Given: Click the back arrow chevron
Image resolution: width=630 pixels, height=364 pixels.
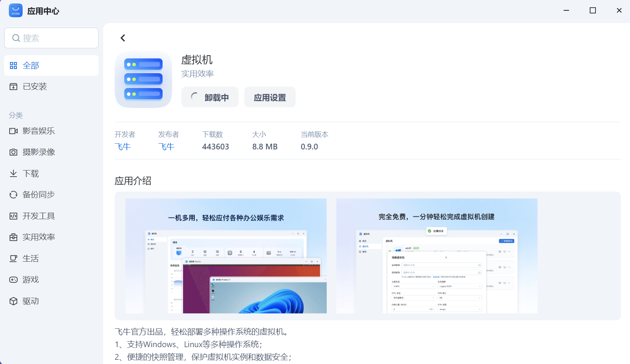Looking at the screenshot, I should click(123, 38).
